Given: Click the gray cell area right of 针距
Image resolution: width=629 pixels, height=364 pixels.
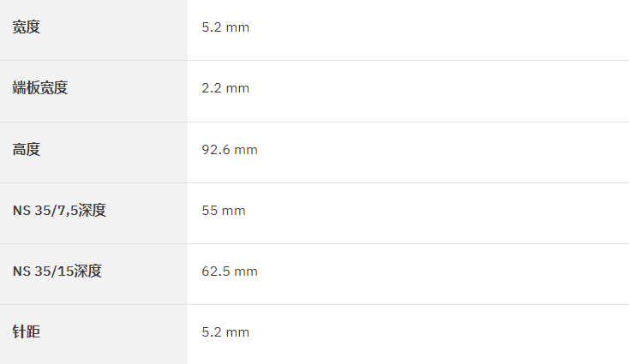Looking at the screenshot, I should (x=113, y=334).
